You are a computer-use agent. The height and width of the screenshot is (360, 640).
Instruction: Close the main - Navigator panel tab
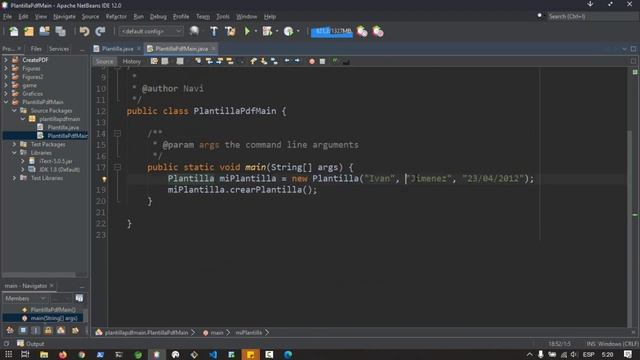pos(52,286)
